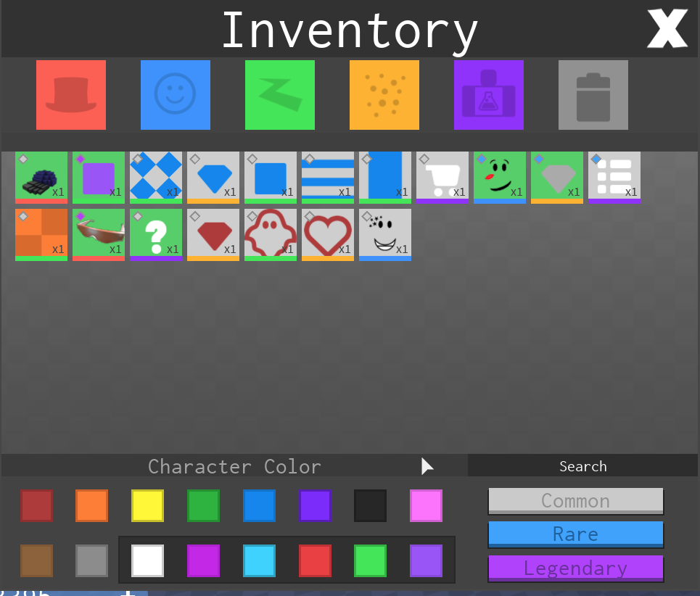Image resolution: width=700 pixels, height=596 pixels.
Task: Select the sunglasses inventory item
Action: click(99, 234)
